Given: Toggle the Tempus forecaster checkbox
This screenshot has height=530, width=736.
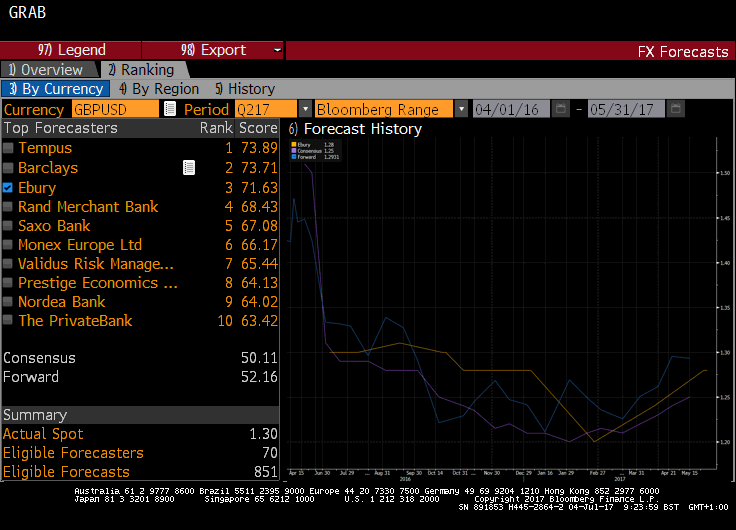Looking at the screenshot, I should (x=8, y=148).
